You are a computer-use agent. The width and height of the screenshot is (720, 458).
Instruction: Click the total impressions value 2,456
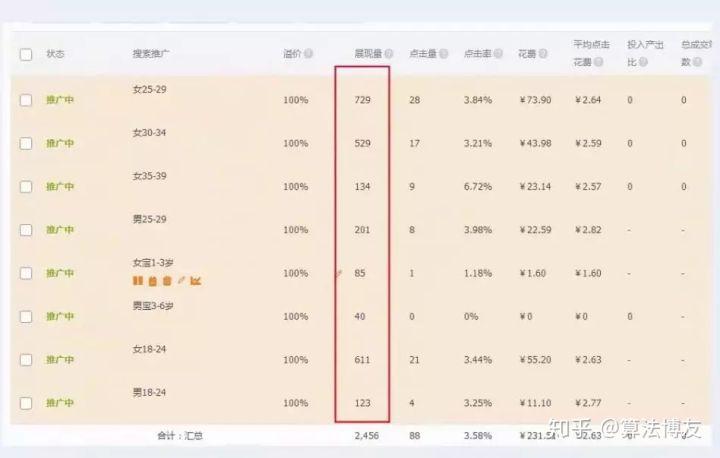pos(367,435)
